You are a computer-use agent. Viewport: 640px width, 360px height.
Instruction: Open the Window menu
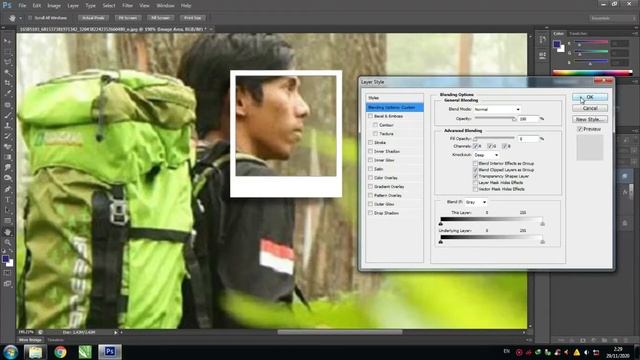pyautogui.click(x=165, y=6)
